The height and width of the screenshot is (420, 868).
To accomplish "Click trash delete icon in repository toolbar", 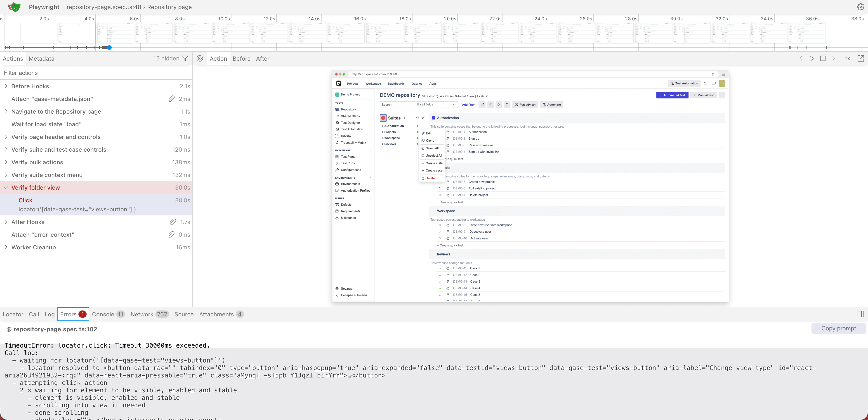I will pos(507,105).
